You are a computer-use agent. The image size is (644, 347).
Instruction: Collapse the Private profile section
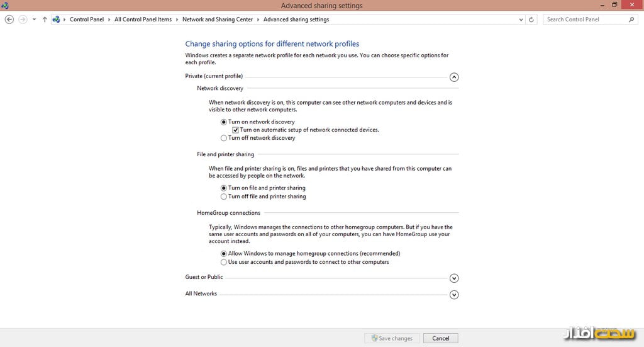[454, 77]
